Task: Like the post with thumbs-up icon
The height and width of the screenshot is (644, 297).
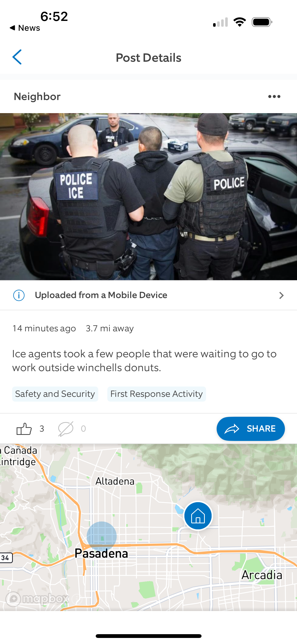Action: coord(24,429)
